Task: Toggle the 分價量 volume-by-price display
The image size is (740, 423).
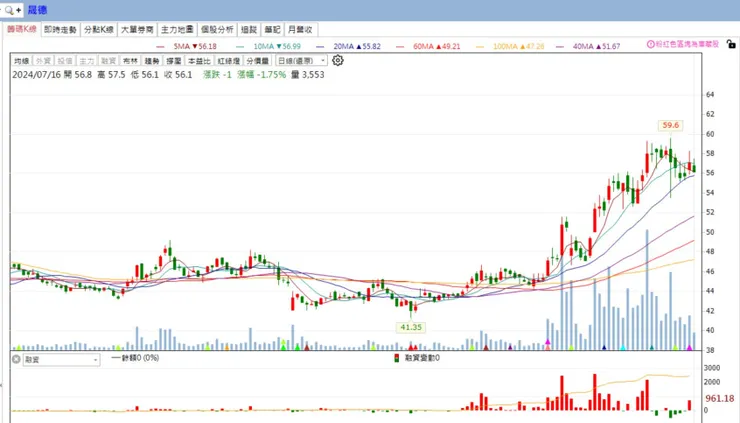Action: (258, 61)
